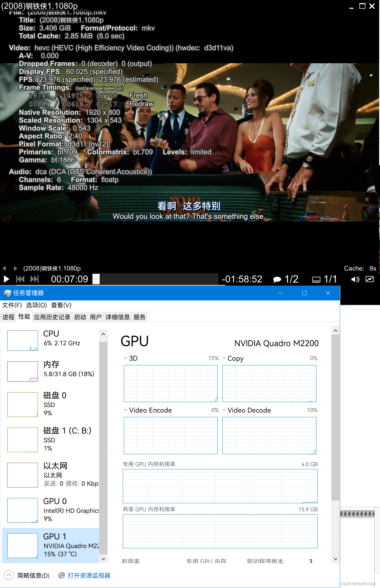Skip to previous chapter in mpv
The image size is (380, 588).
point(20,279)
